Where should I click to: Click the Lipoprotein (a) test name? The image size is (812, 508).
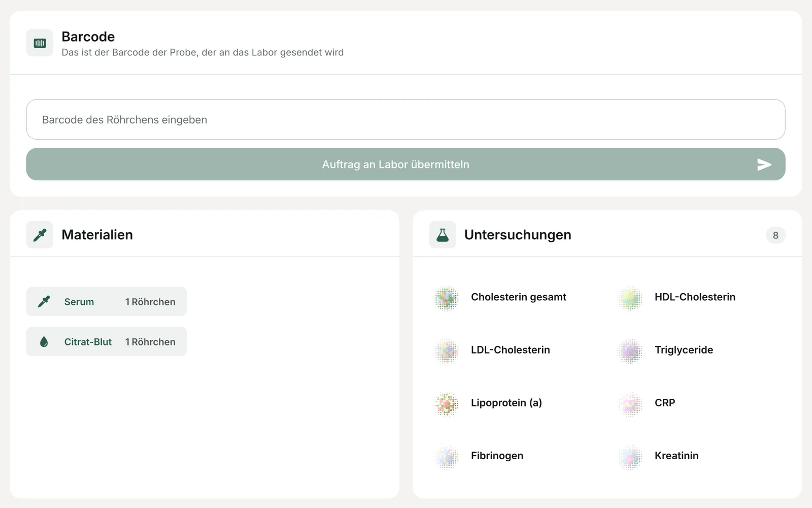506,403
